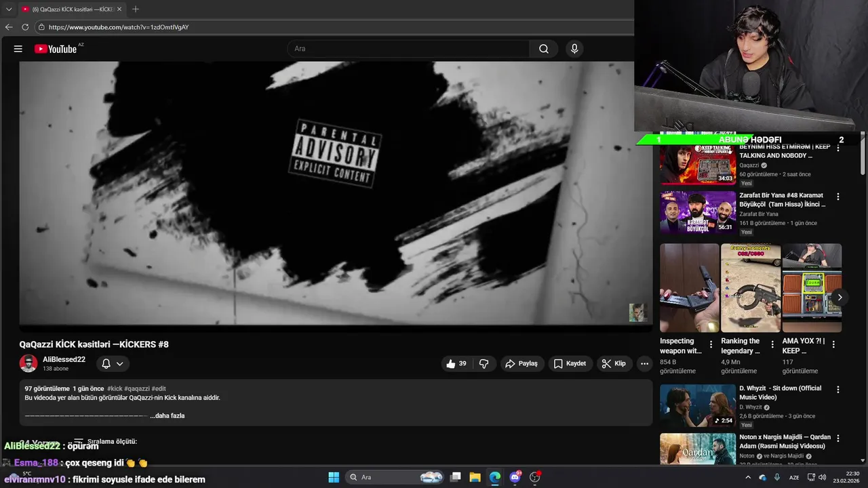This screenshot has height=488, width=868.
Task: Open the 'AMA YOX ?!' short thumbnail
Action: [x=812, y=287]
